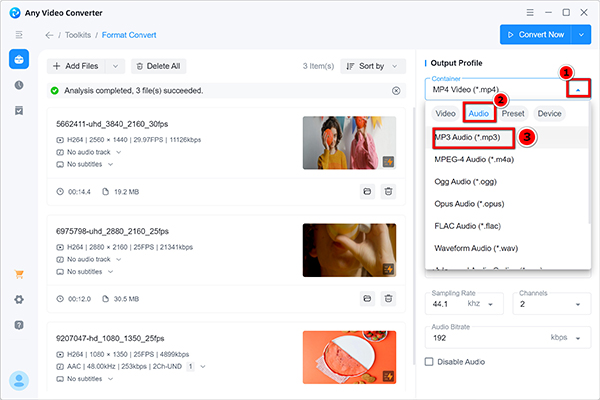Click the Any Video Converter logo
This screenshot has width=600, height=400.
point(15,13)
